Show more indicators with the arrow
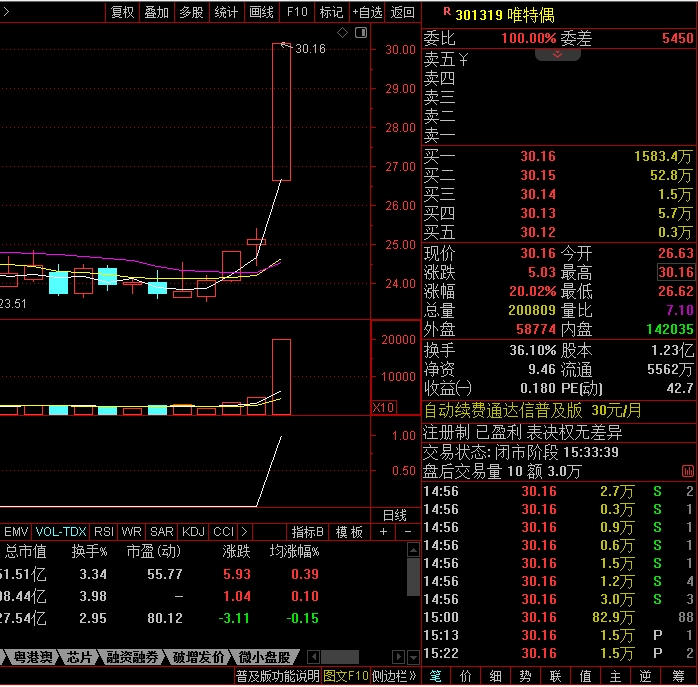The image size is (698, 687). tap(244, 532)
